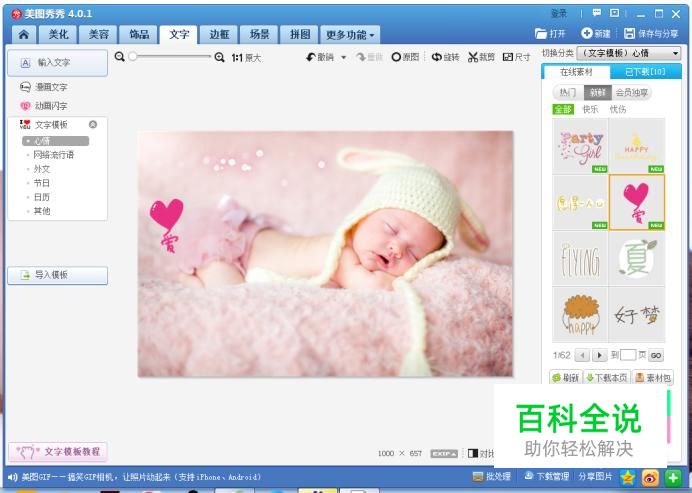Click the 导入模板 button

(57, 275)
